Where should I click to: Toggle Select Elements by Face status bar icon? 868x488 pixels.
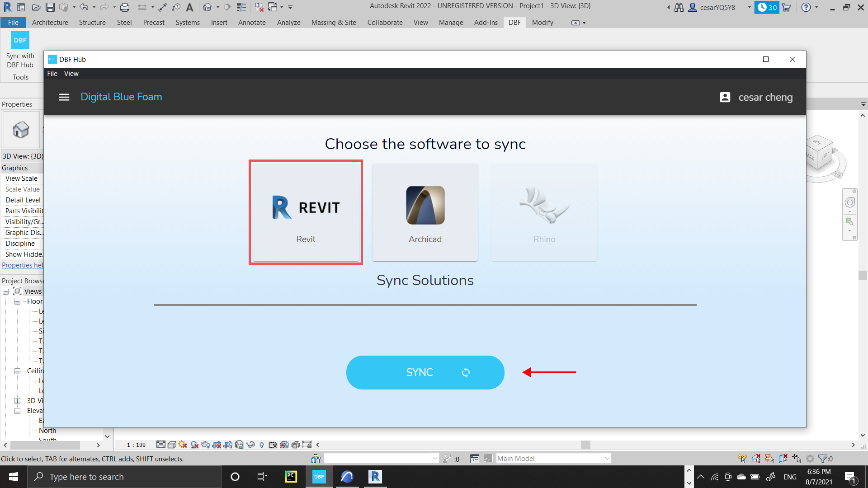[783, 459]
